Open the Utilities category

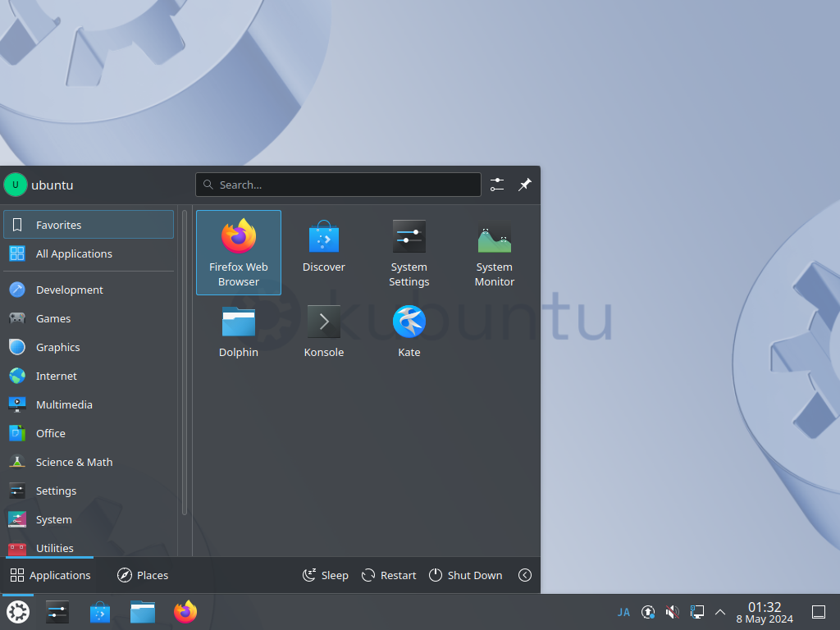(89, 546)
